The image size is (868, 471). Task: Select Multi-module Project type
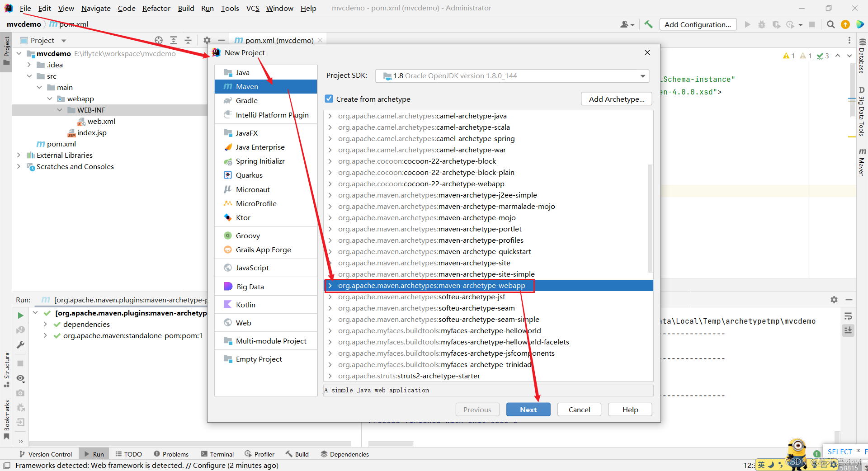(x=266, y=341)
